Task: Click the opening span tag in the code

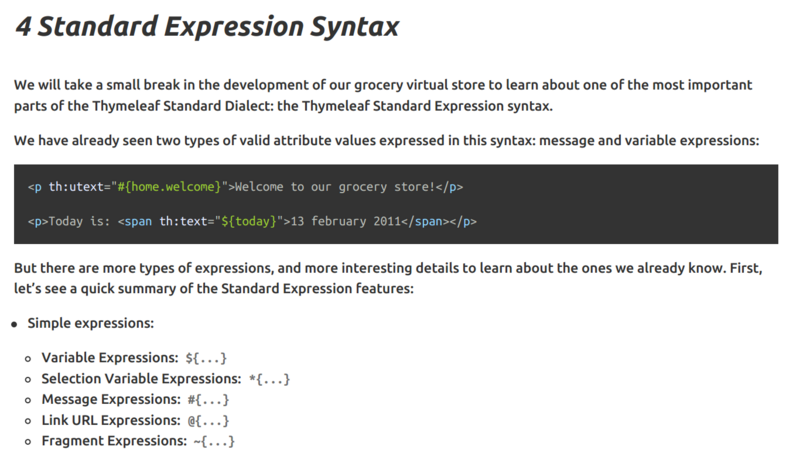Action: click(x=135, y=221)
